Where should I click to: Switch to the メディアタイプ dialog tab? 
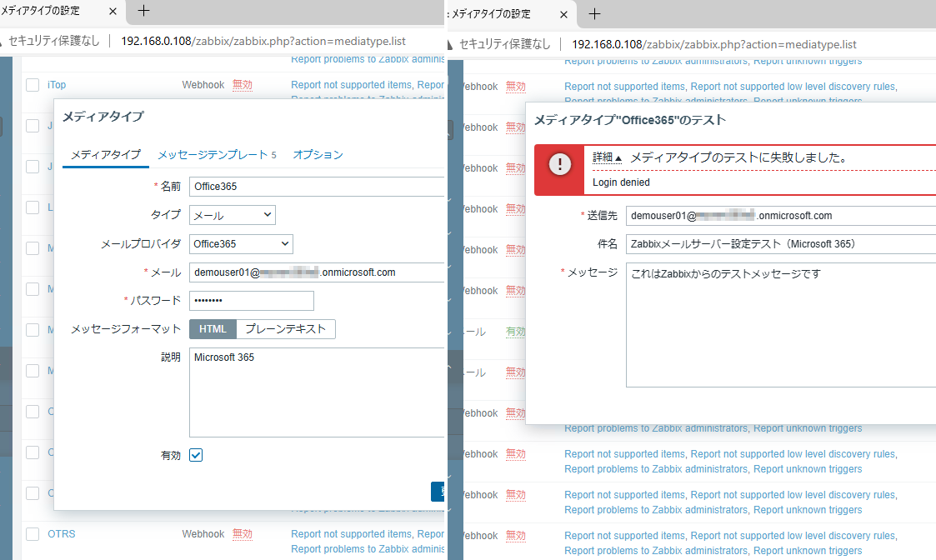(x=106, y=155)
